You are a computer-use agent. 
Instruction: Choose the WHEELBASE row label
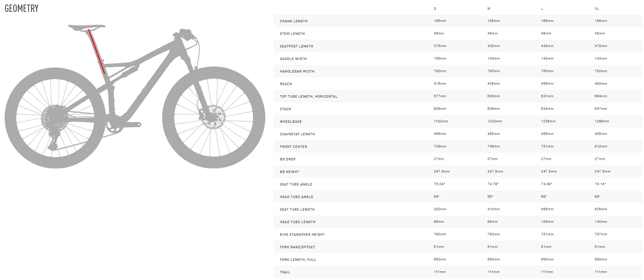[x=291, y=122]
